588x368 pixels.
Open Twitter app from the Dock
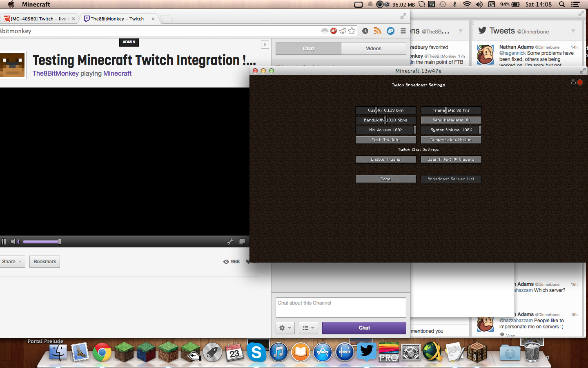click(367, 352)
